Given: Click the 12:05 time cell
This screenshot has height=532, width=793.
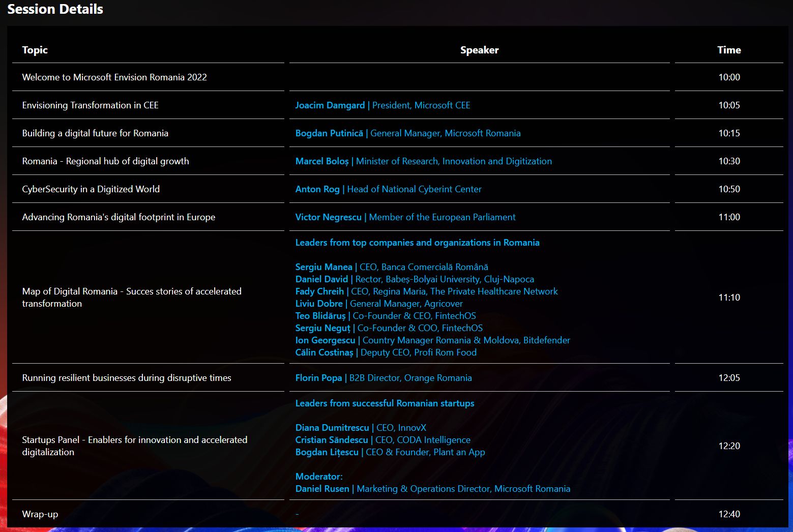Looking at the screenshot, I should pos(729,378).
